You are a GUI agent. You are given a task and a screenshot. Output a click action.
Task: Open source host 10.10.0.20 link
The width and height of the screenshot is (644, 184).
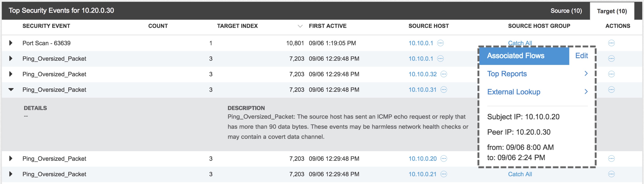point(422,159)
